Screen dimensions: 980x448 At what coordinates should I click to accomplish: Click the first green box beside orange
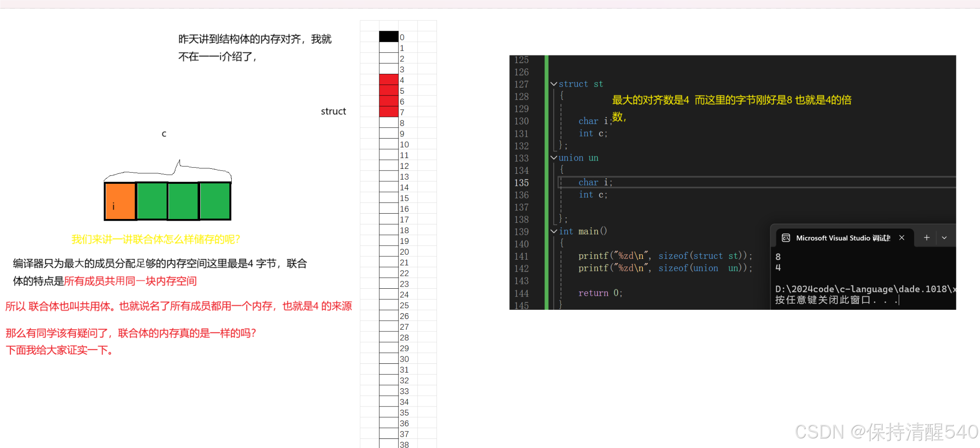click(x=152, y=201)
